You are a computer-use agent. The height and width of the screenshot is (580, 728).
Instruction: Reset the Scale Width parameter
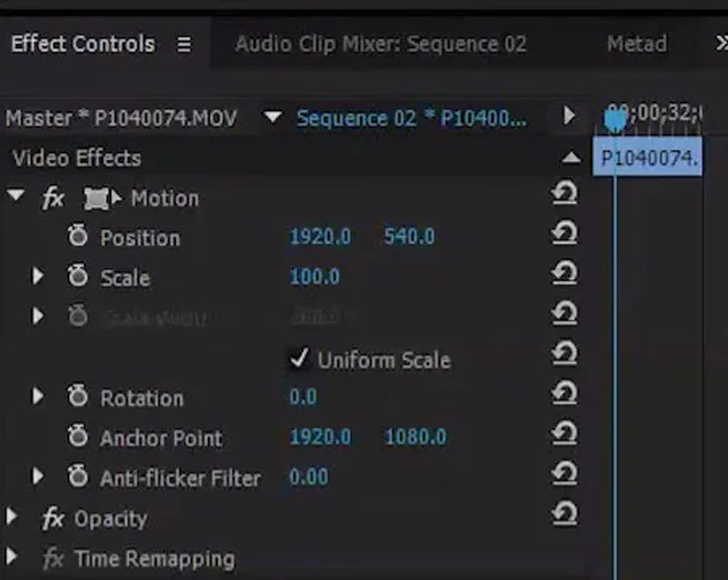(x=564, y=313)
